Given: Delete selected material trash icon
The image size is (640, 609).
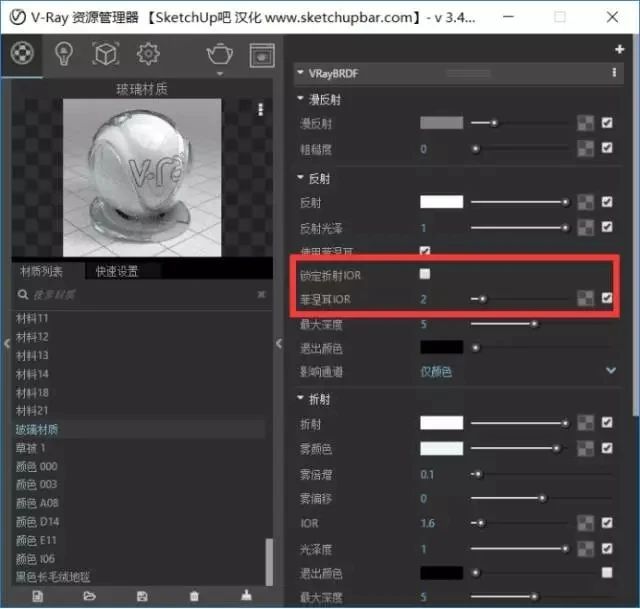Looking at the screenshot, I should pyautogui.click(x=194, y=596).
